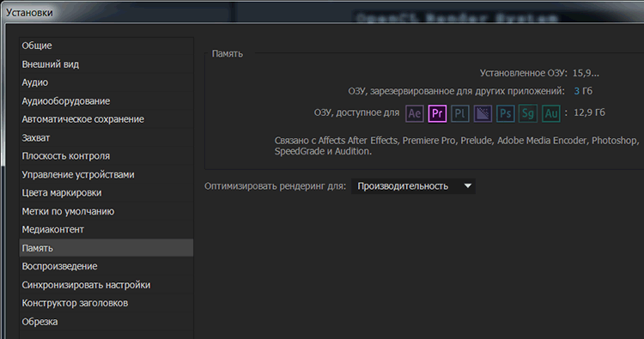This screenshot has height=339, width=644.
Task: Click the Premiere Pro (Pr) icon
Action: (437, 113)
